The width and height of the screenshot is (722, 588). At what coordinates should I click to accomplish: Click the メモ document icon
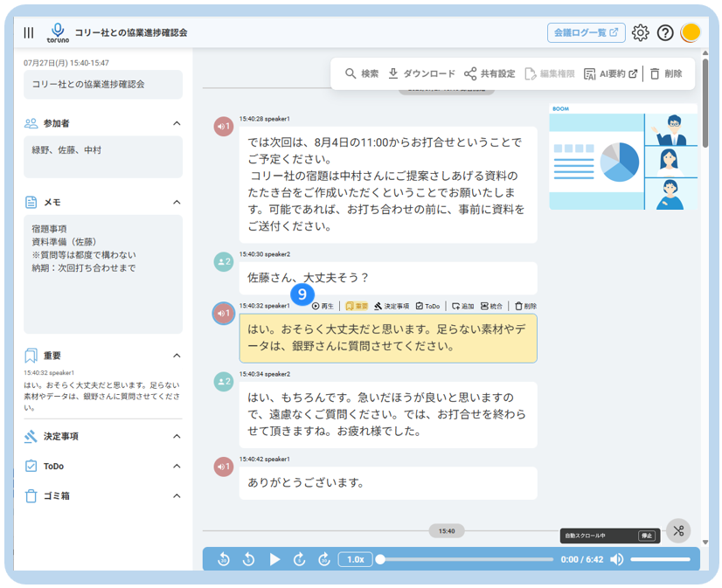(x=31, y=203)
